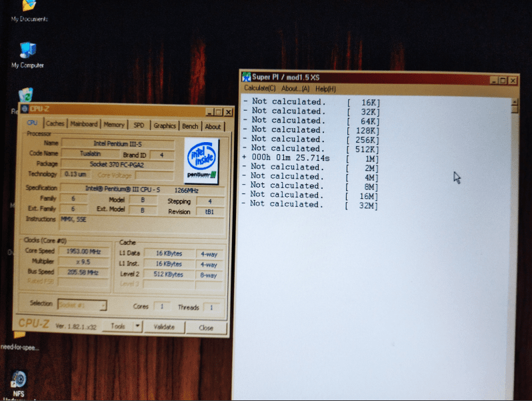Click the Tools button in CPU-Z

(x=118, y=326)
